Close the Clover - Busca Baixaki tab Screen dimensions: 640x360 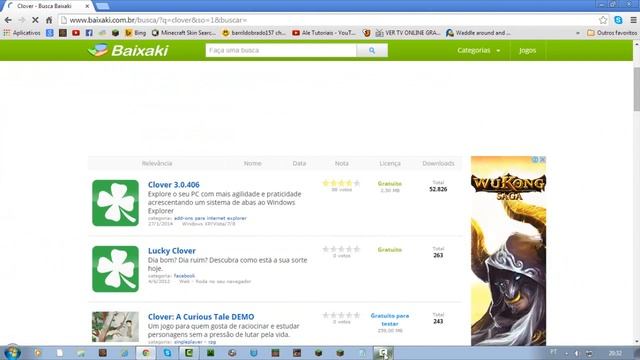[87, 6]
